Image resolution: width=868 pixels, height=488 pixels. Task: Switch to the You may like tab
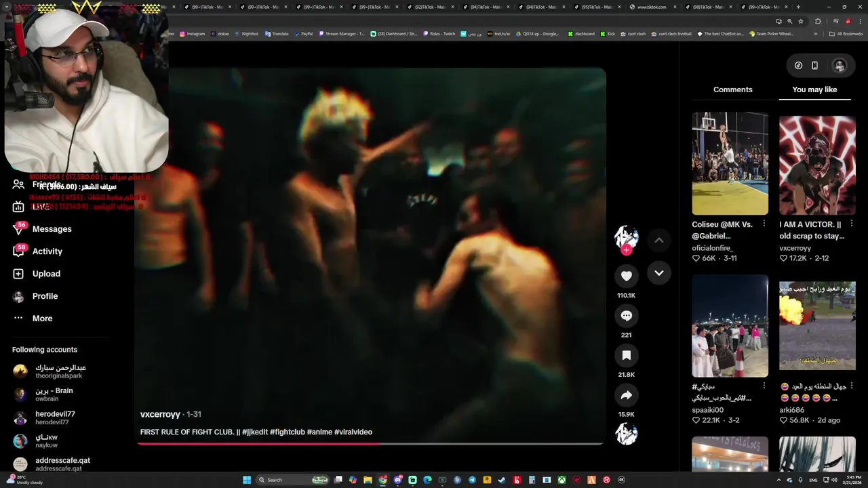814,89
